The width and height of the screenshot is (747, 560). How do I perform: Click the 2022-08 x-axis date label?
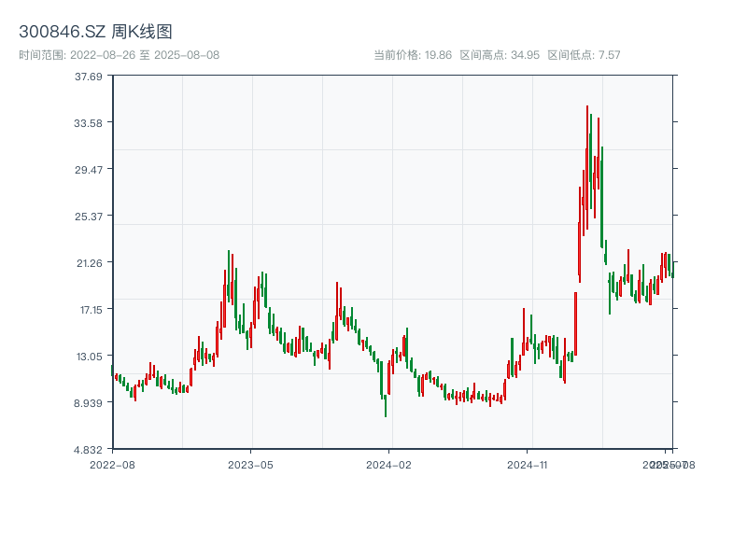click(x=112, y=464)
